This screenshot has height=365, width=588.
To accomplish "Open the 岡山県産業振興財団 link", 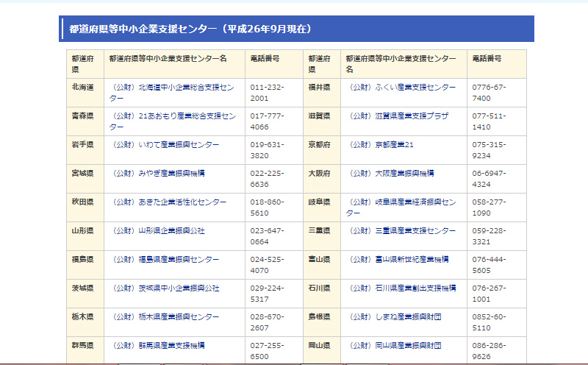I will 394,345.
